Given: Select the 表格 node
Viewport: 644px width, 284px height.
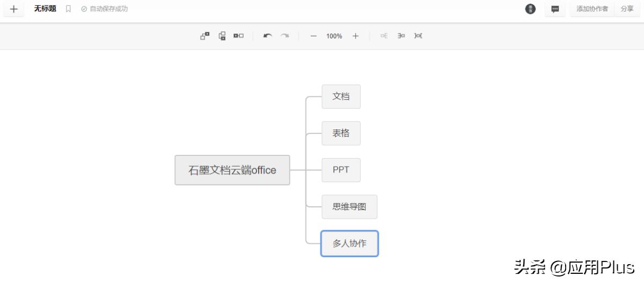Looking at the screenshot, I should [x=341, y=133].
